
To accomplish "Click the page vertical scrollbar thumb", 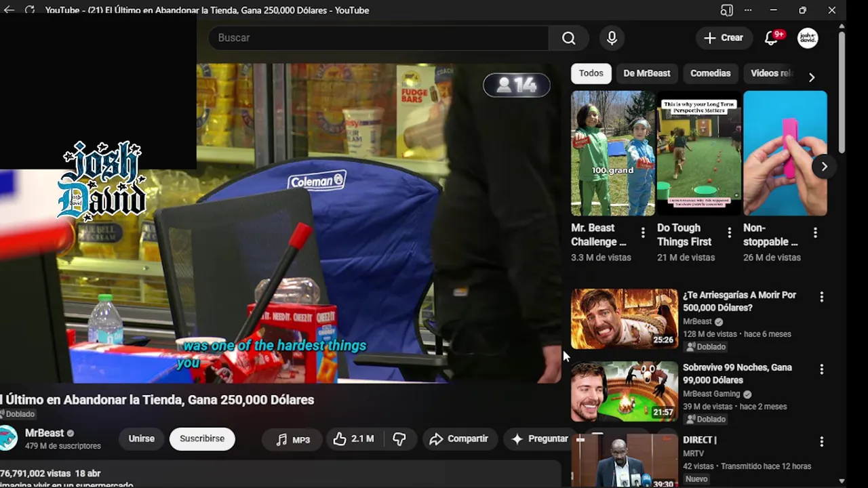I will tap(842, 91).
